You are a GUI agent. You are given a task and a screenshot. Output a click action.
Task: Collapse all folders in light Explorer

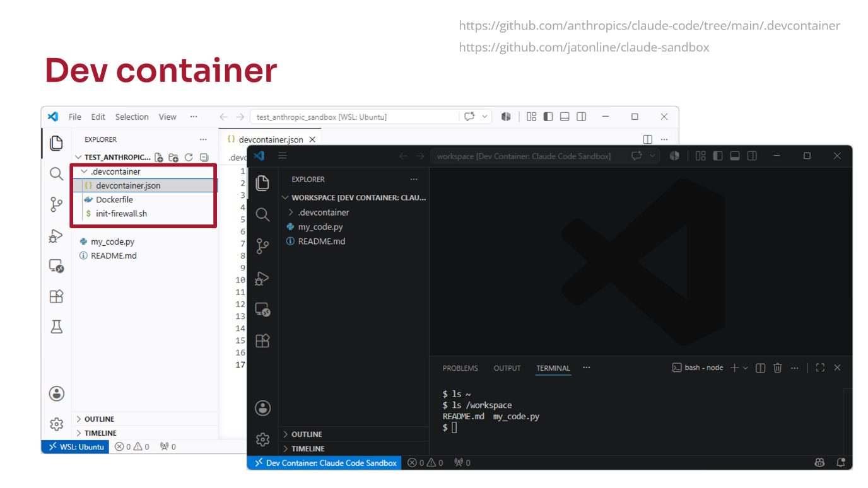point(204,158)
